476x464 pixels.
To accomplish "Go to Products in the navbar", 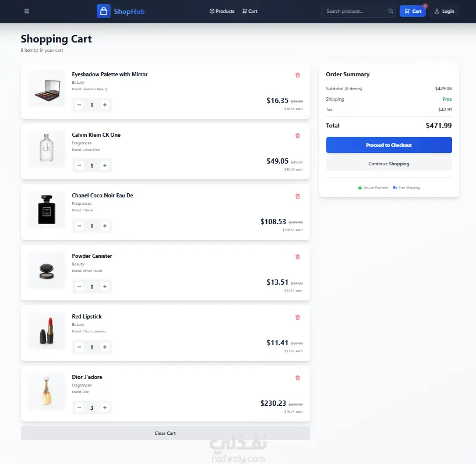I will pos(222,11).
